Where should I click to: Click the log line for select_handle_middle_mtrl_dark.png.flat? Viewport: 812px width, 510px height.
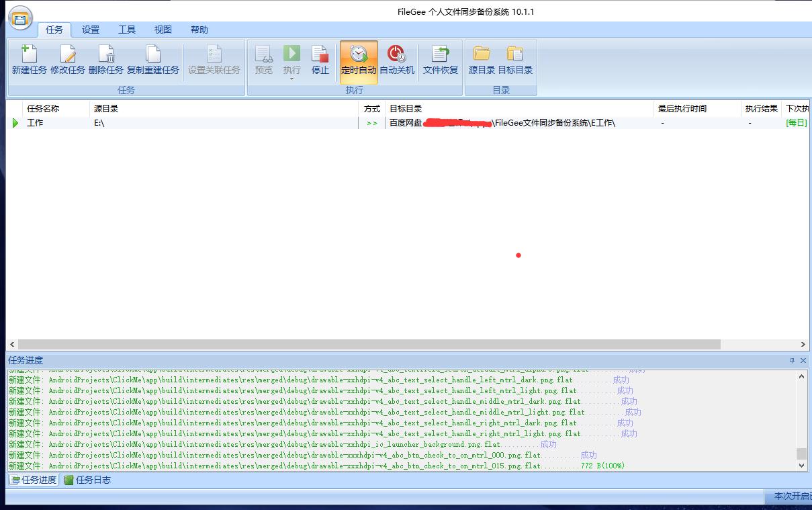click(x=323, y=401)
